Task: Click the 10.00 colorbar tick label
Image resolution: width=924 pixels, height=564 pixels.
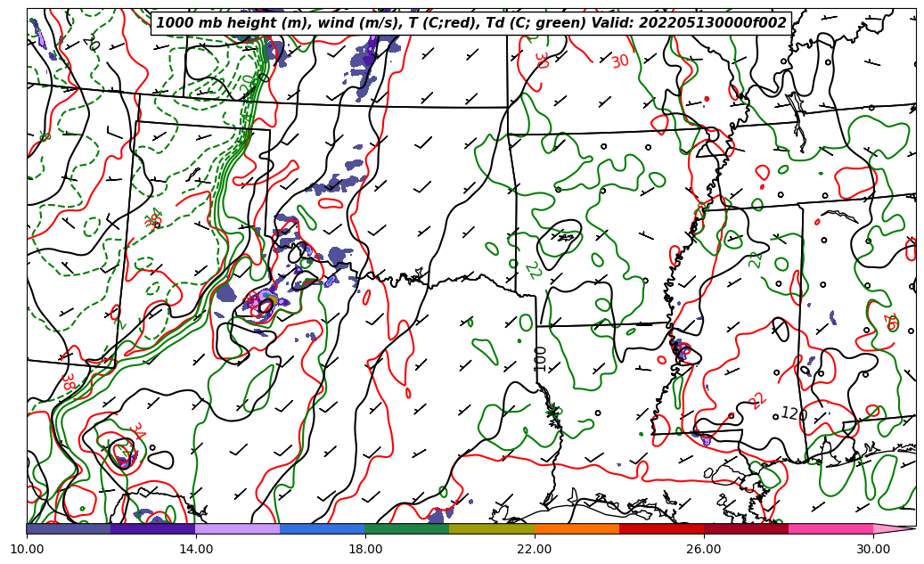Action: point(27,549)
